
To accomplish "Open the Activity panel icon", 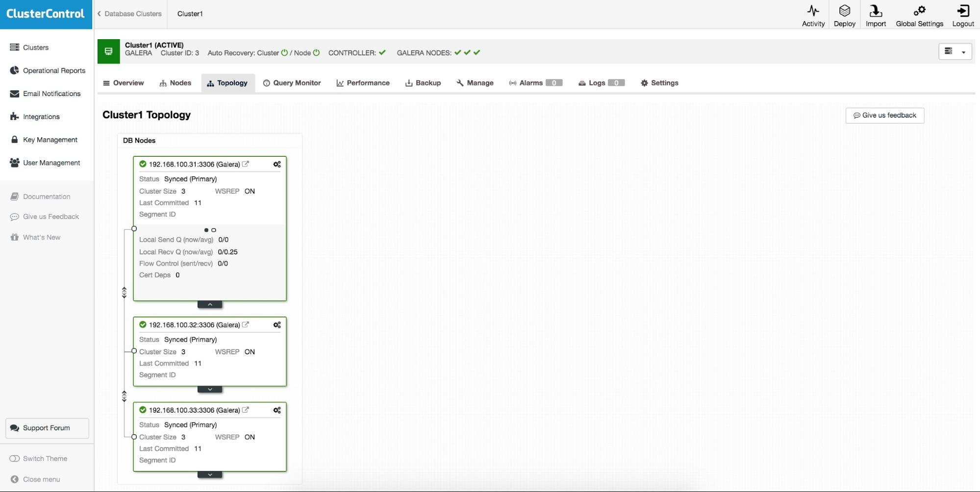I will [x=813, y=15].
